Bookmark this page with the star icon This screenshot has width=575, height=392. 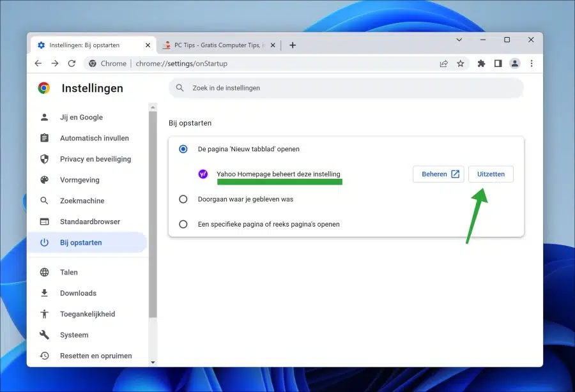(x=460, y=63)
